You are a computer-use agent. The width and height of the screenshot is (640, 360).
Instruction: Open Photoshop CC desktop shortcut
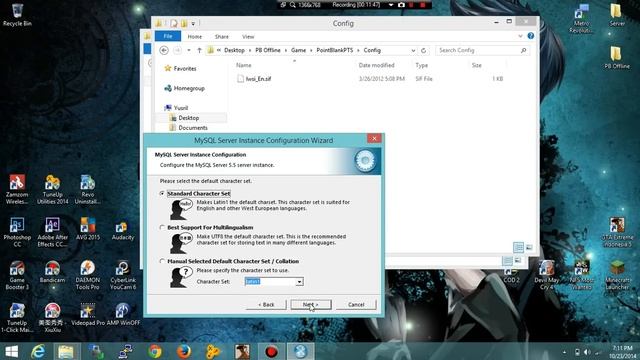[17, 232]
